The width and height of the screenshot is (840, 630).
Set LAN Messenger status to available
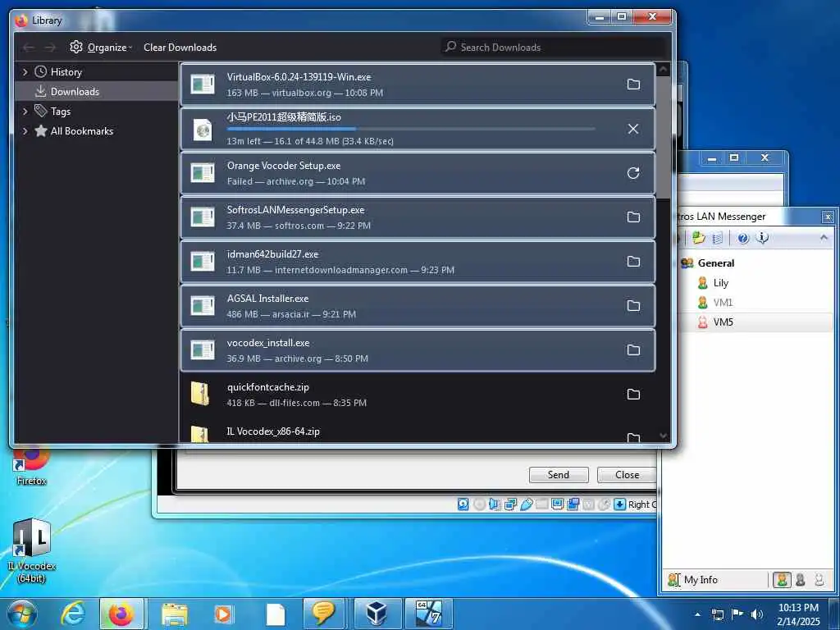click(782, 580)
